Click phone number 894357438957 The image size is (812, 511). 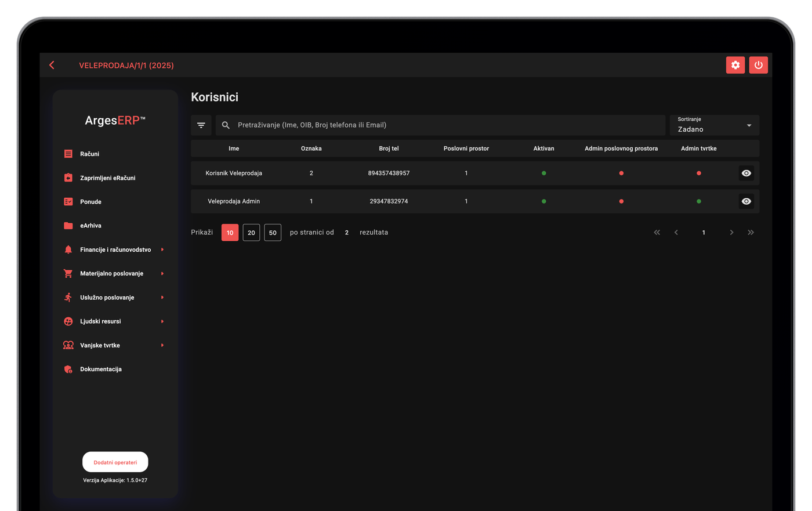[x=389, y=173]
